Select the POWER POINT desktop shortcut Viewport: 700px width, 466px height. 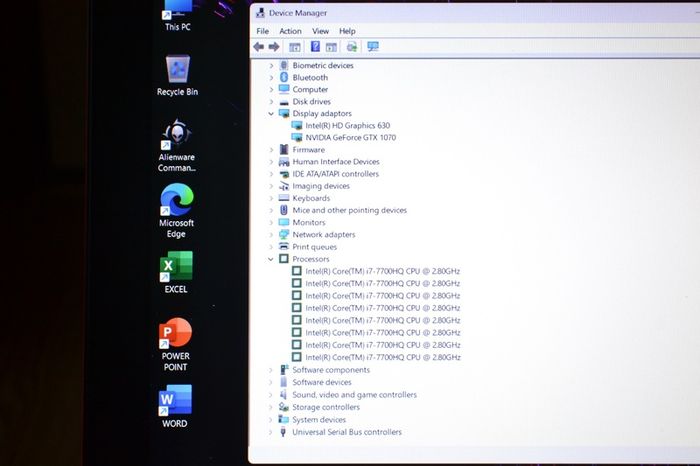(175, 345)
